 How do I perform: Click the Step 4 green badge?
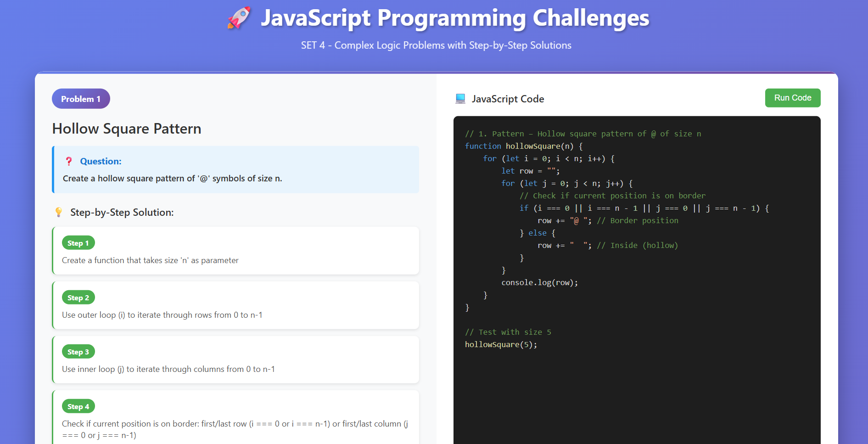[78, 406]
